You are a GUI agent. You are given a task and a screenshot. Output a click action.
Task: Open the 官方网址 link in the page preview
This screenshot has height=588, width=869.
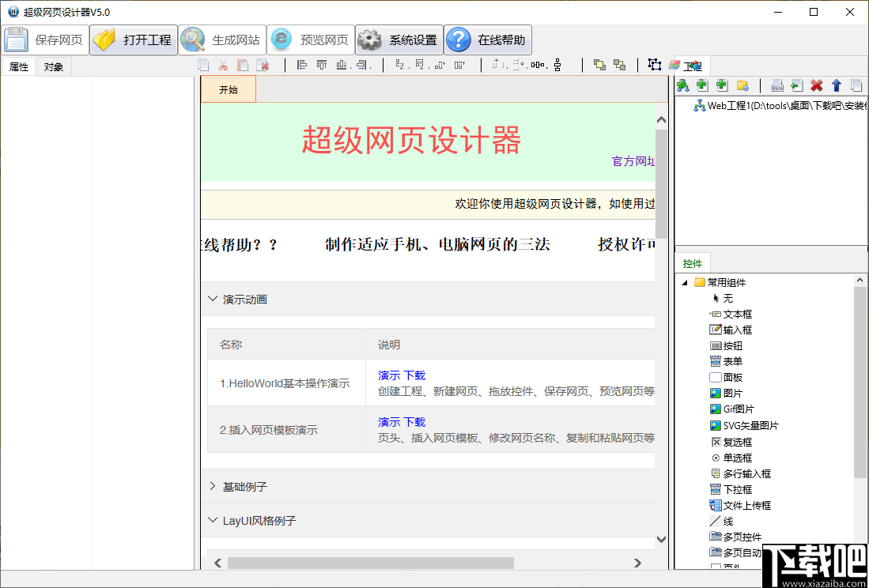pyautogui.click(x=633, y=160)
